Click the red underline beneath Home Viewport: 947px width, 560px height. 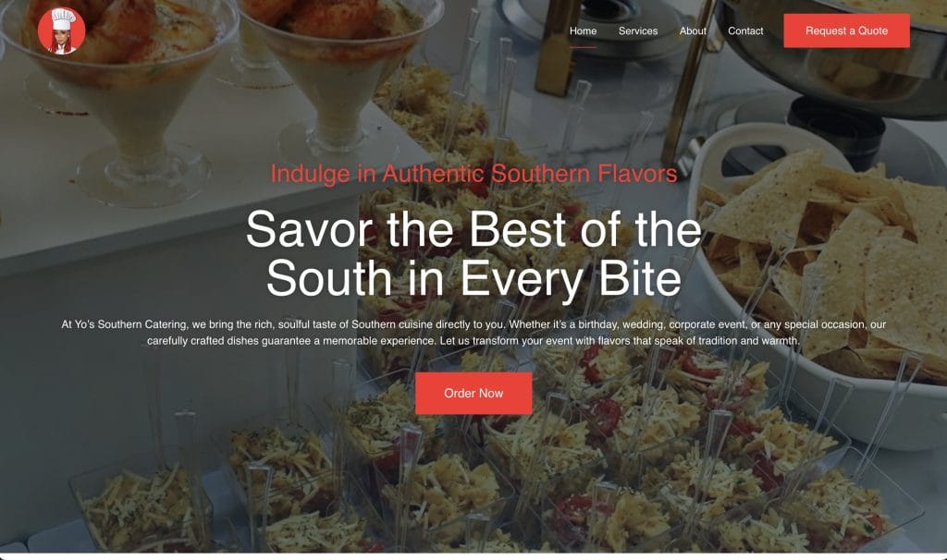click(x=583, y=46)
